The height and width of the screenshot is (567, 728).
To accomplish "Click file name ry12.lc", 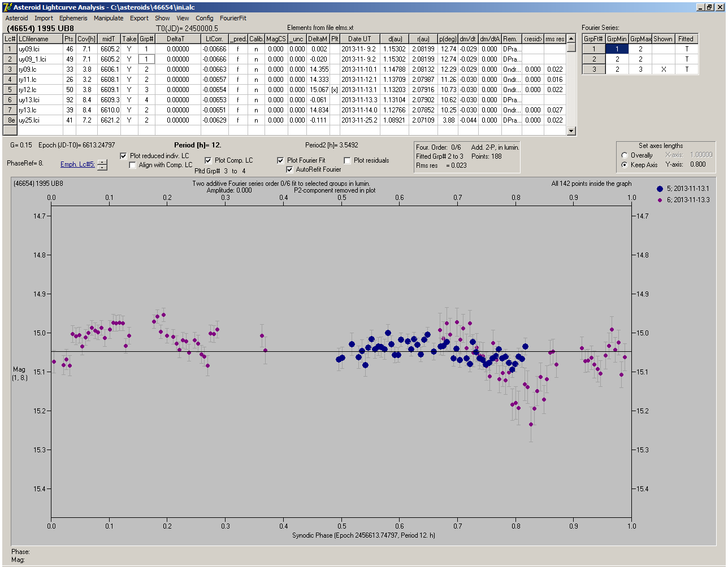I will tap(40, 90).
